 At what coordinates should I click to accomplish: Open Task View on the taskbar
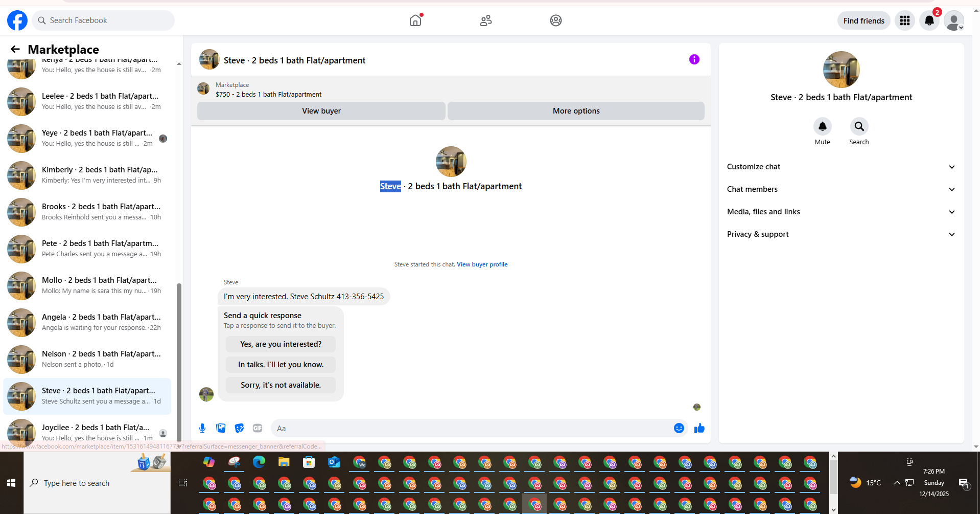tap(183, 483)
